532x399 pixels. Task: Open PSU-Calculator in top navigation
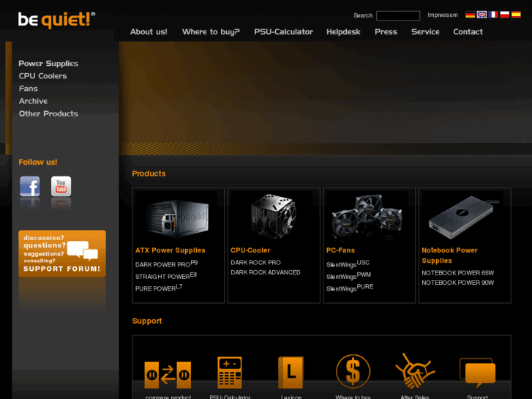pyautogui.click(x=283, y=32)
